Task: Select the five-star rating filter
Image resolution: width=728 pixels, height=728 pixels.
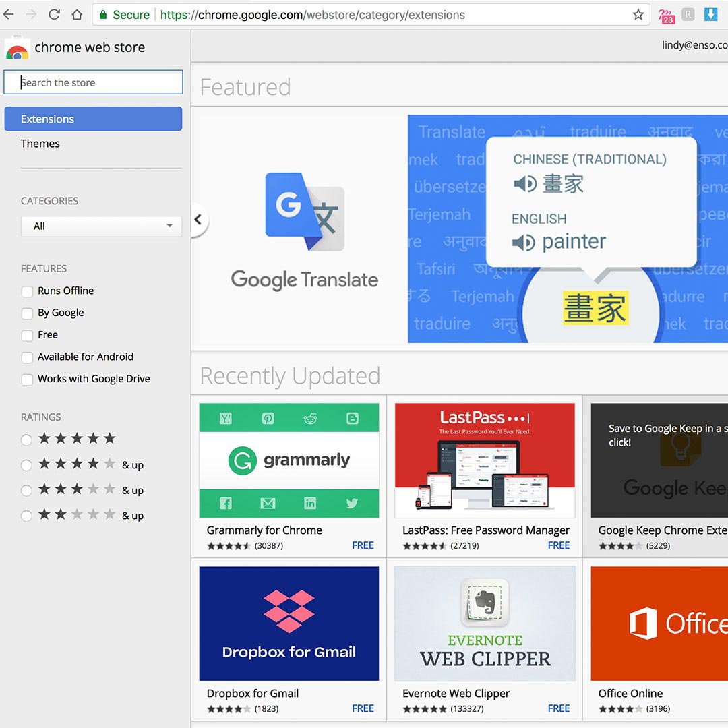Action: pyautogui.click(x=26, y=439)
